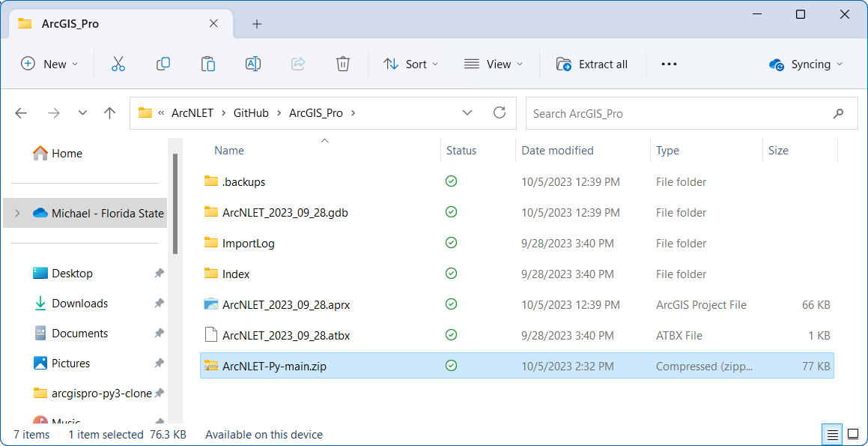Sort by Date modified column header
868x446 pixels.
(x=557, y=151)
